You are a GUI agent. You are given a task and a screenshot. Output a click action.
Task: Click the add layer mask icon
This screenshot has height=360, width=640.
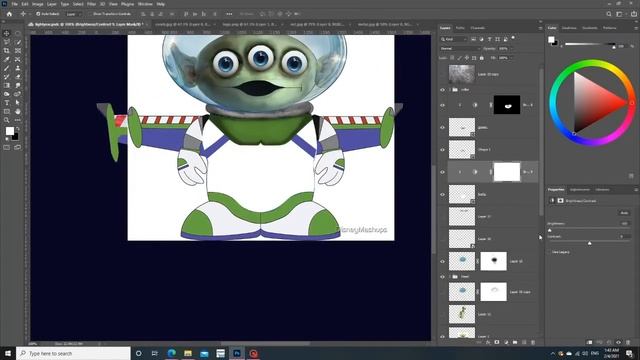click(497, 342)
